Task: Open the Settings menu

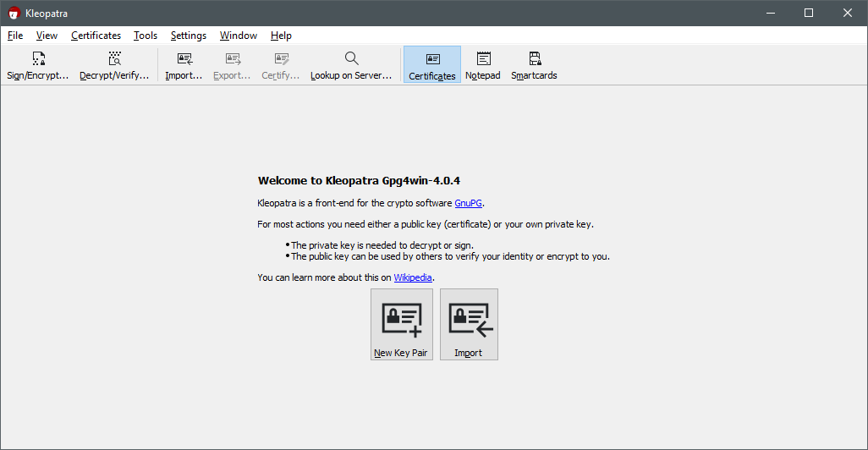Action: point(188,36)
